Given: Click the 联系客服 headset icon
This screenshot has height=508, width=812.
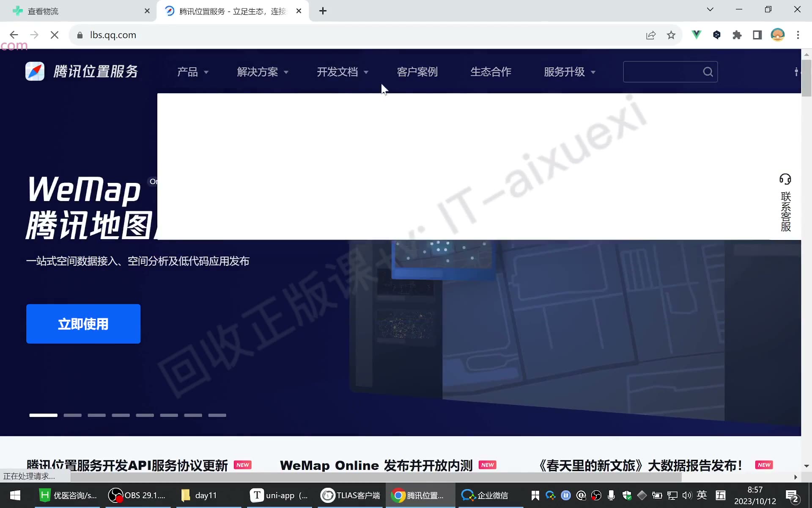Looking at the screenshot, I should point(785,179).
